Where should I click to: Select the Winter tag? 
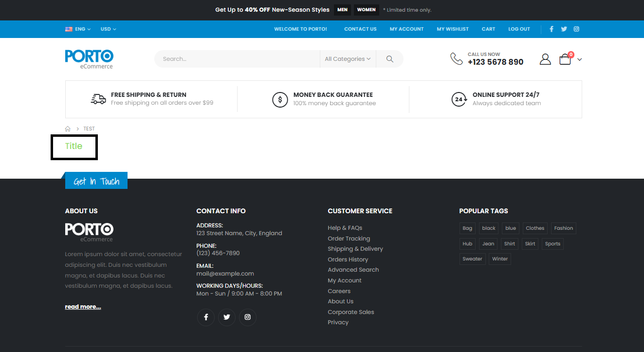point(500,259)
